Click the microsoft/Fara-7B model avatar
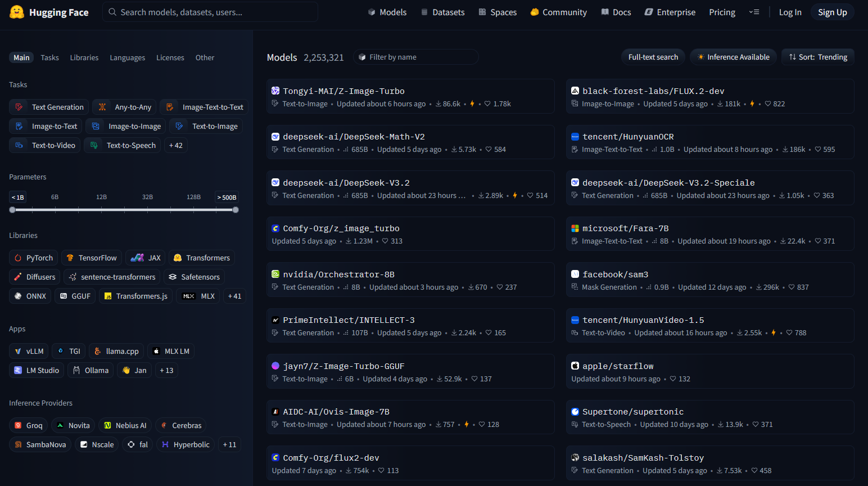The width and height of the screenshot is (868, 486). (x=575, y=228)
